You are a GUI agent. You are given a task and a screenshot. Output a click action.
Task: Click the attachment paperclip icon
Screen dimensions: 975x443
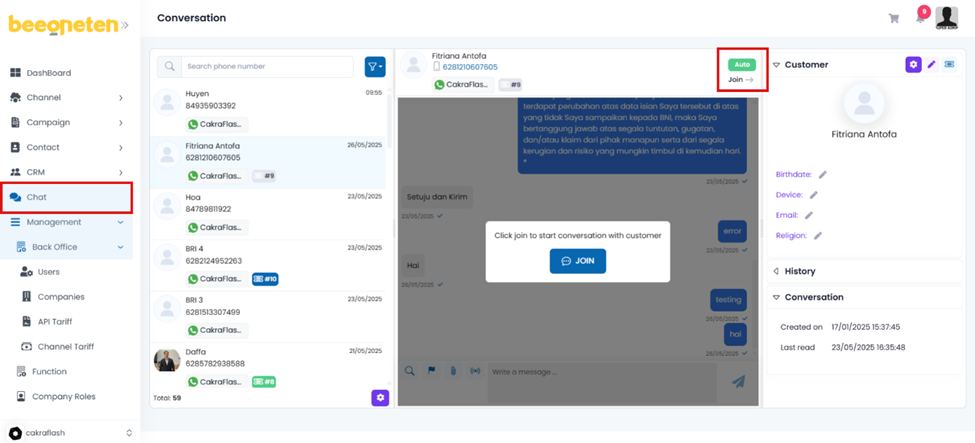[453, 371]
